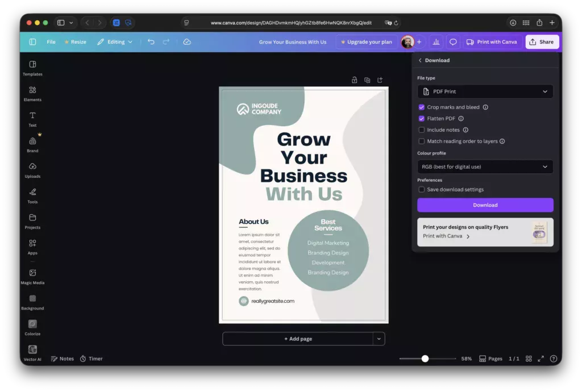Uncheck Flatten PDF
Screen dimensions: 582x392
point(421,119)
